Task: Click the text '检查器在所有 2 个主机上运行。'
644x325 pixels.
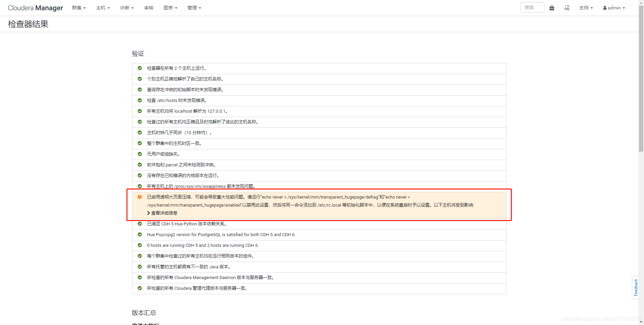Action: [x=177, y=68]
